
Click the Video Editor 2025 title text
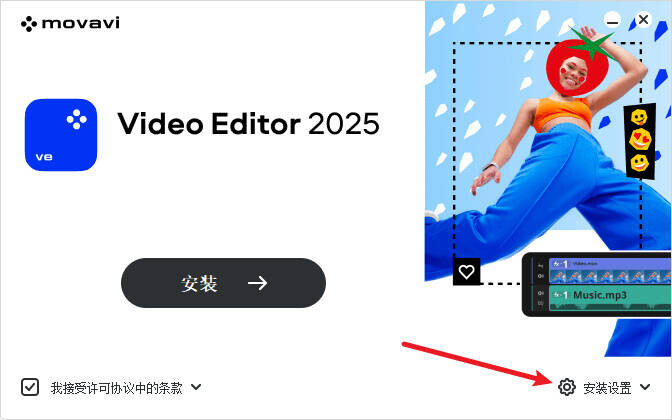pos(249,124)
